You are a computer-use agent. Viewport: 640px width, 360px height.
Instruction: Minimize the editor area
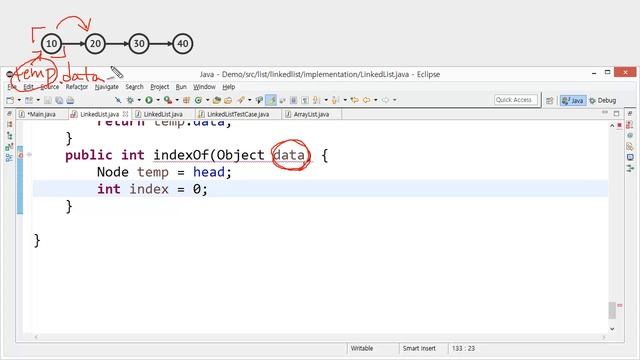[x=605, y=113]
